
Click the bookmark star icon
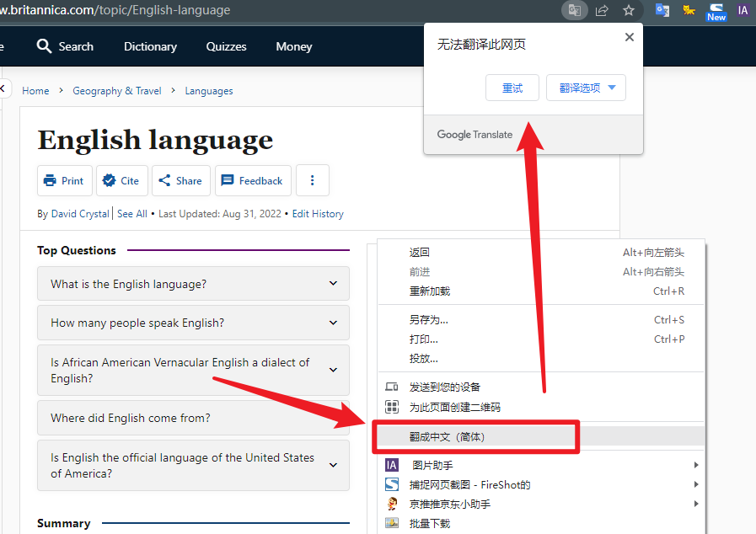[629, 10]
